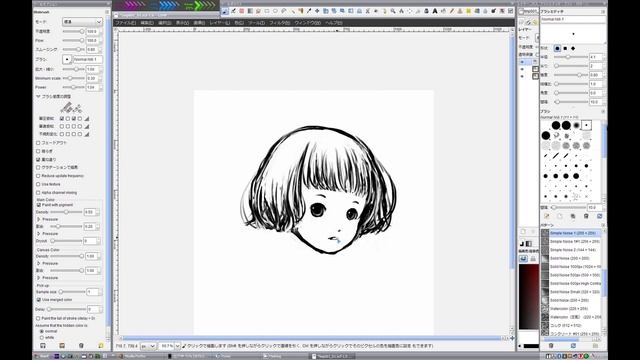The width and height of the screenshot is (640, 360).
Task: Click the Flow slider in tool options
Action: click(73, 40)
